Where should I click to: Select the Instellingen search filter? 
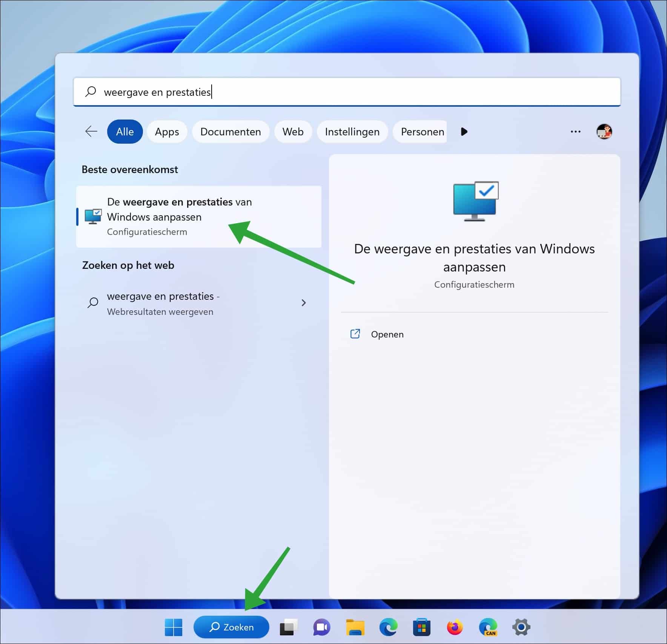coord(352,132)
